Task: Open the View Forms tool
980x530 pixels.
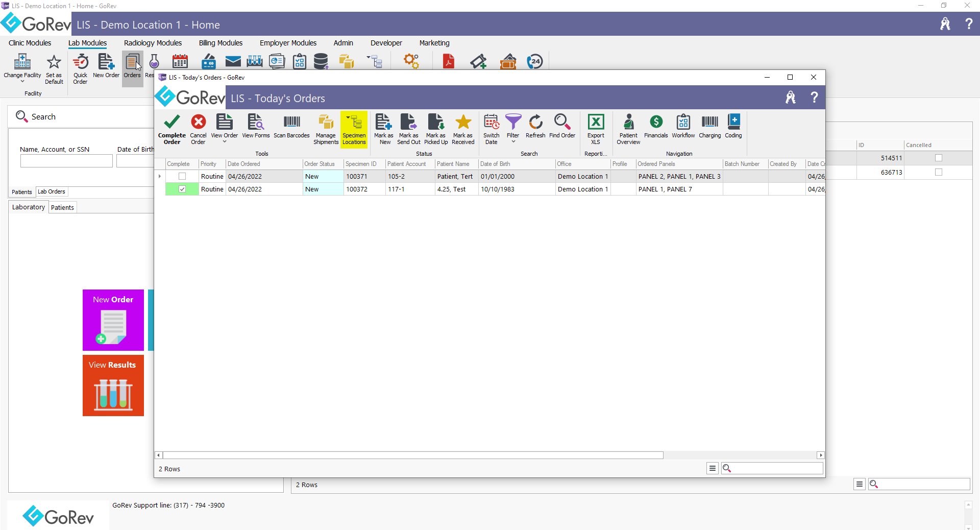Action: [x=256, y=126]
